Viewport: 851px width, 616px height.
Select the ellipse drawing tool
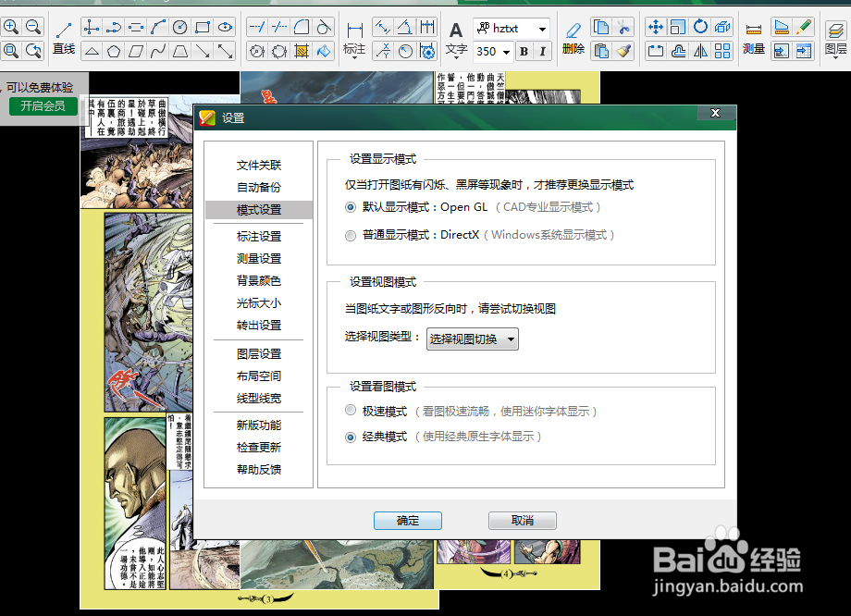point(225,27)
